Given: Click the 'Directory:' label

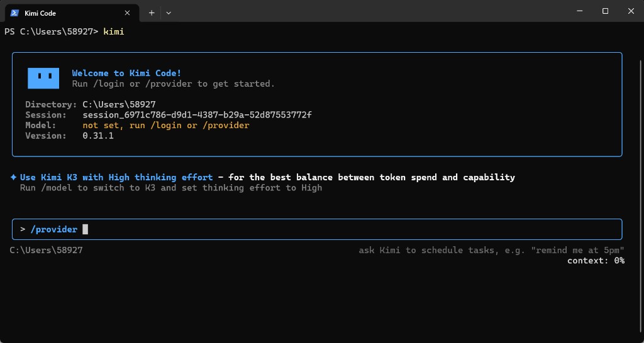Looking at the screenshot, I should point(51,104).
